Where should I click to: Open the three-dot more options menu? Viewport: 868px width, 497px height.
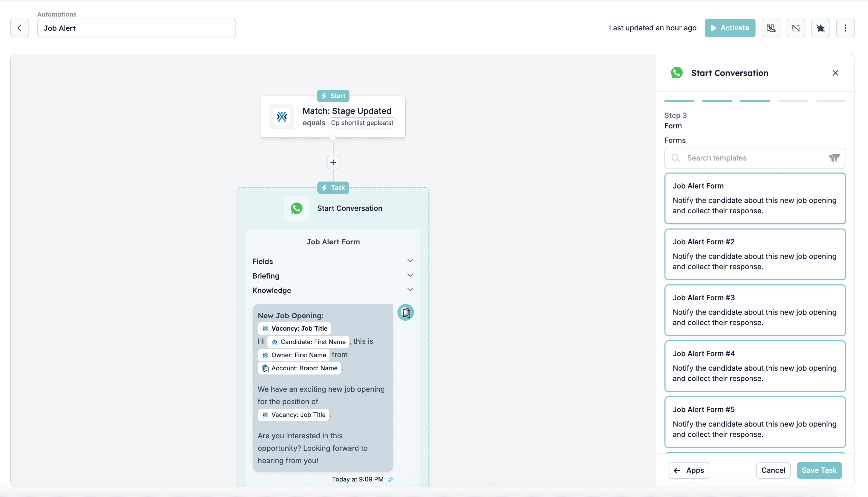(x=845, y=28)
